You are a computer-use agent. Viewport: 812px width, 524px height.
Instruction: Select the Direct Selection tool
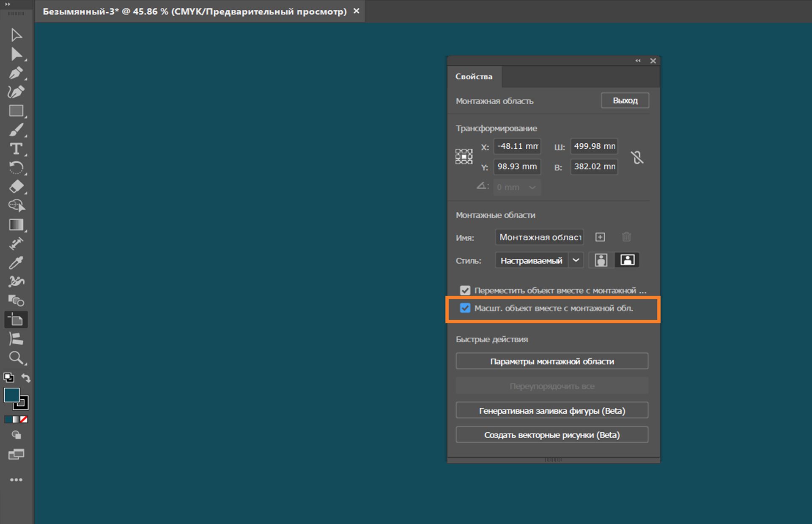pos(17,54)
